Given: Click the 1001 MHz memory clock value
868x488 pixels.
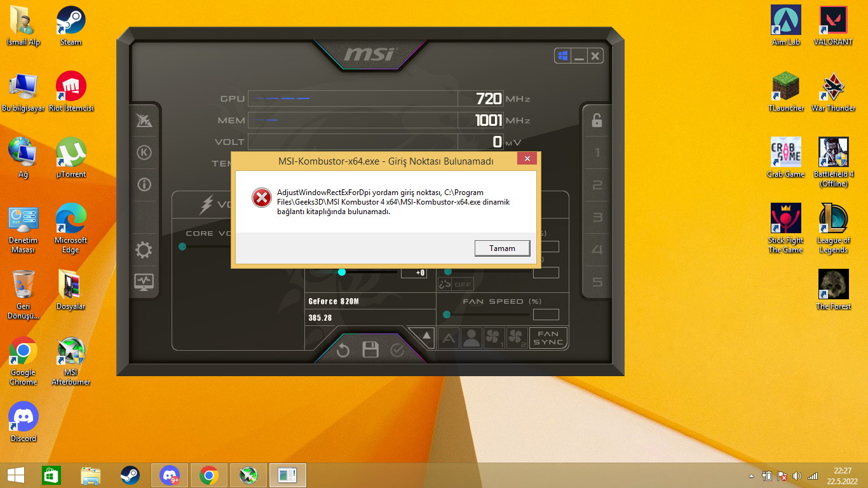Looking at the screenshot, I should (x=489, y=120).
